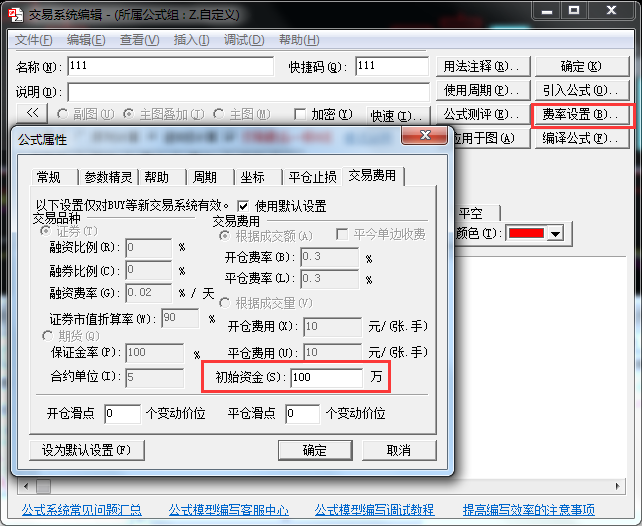Confirm the dialog with 确定
This screenshot has width=642, height=526.
click(315, 450)
